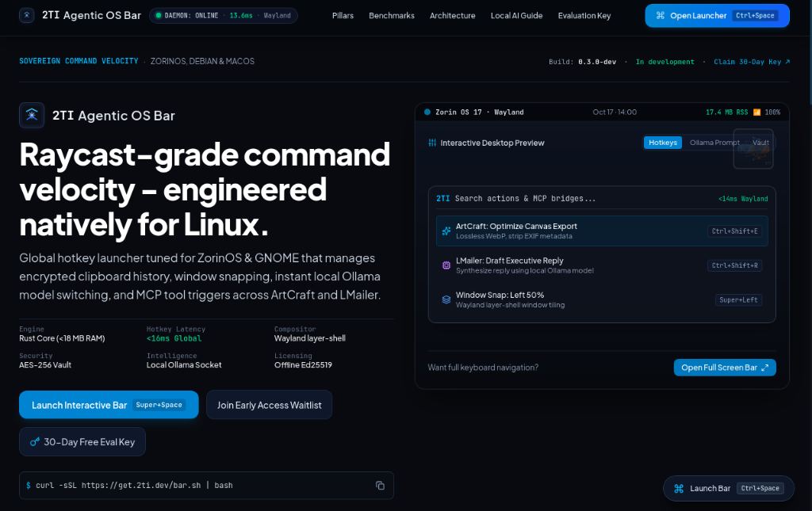Click the 2TI Agentic OS Bar navbar title

click(x=92, y=16)
